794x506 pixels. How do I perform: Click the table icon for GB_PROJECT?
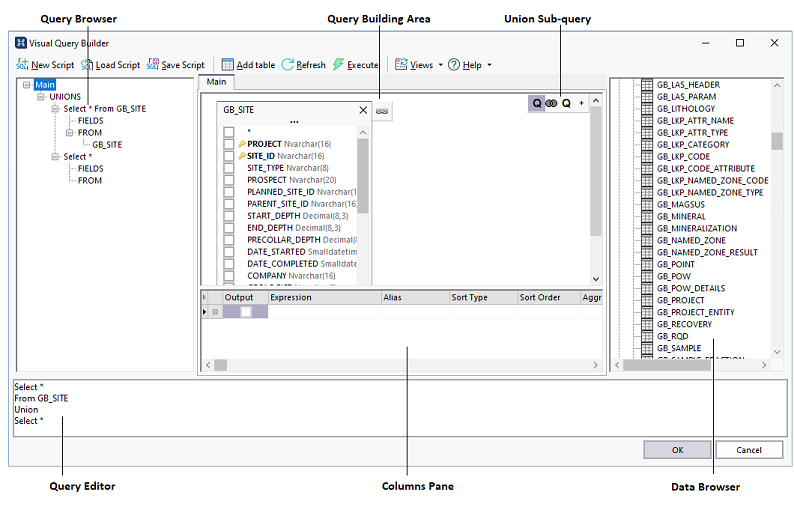[647, 300]
